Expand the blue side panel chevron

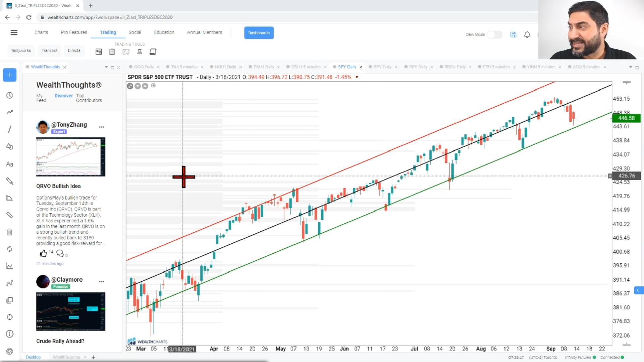pyautogui.click(x=639, y=290)
